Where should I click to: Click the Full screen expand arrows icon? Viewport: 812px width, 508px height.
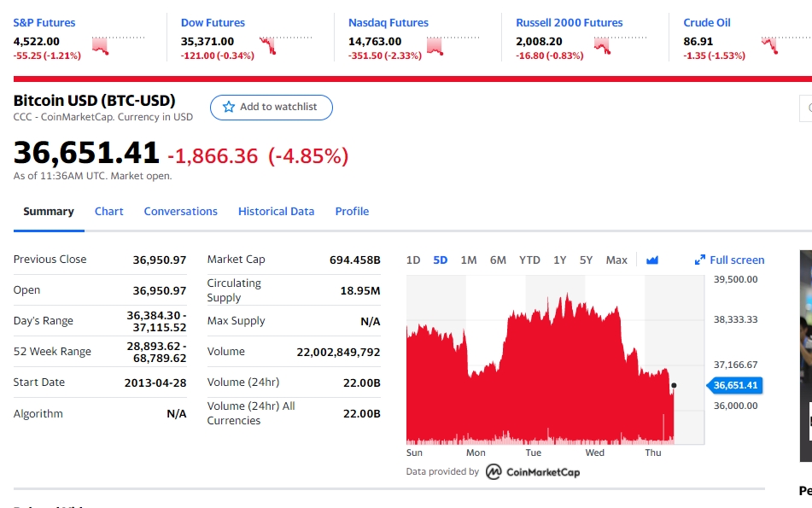tap(699, 260)
